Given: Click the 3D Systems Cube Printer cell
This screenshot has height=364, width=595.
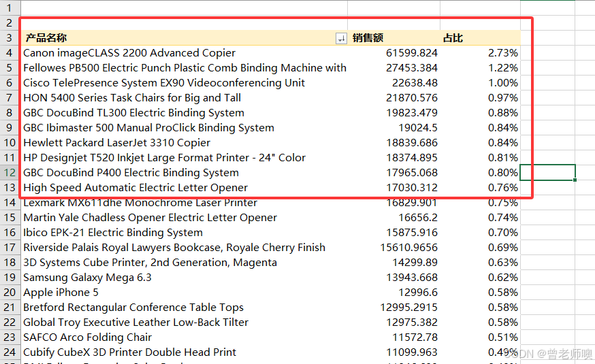Looking at the screenshot, I should (184, 263).
